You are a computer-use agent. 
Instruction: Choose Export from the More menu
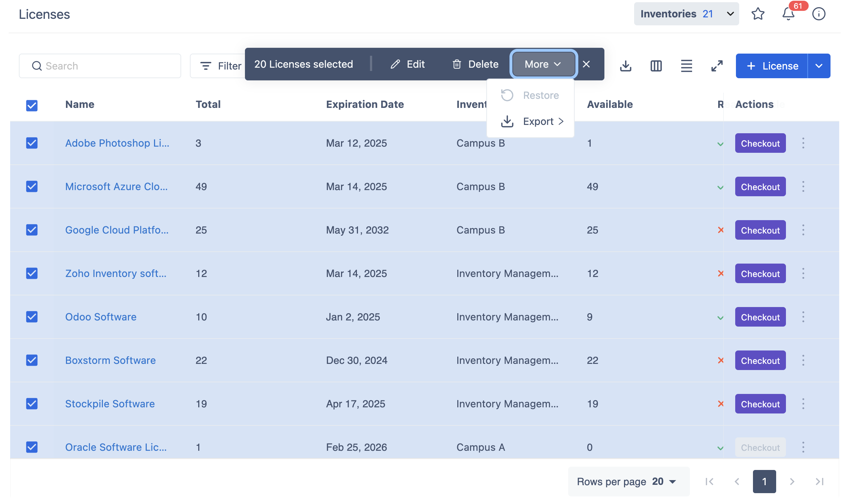538,122
